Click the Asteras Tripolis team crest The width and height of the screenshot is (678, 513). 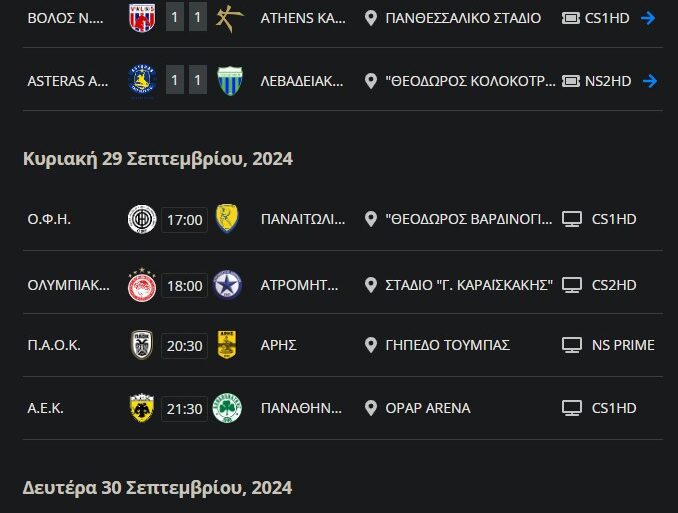click(142, 81)
